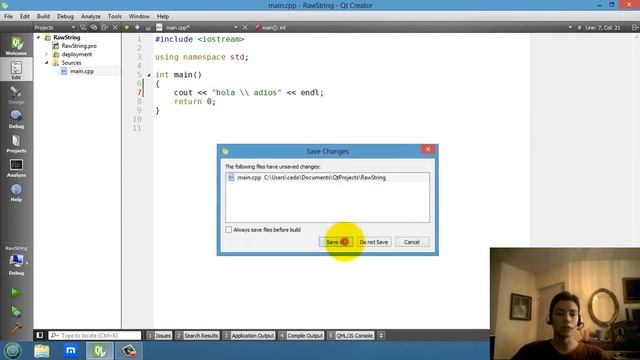Open the Welcome mode
The width and height of the screenshot is (640, 360).
pos(16,45)
